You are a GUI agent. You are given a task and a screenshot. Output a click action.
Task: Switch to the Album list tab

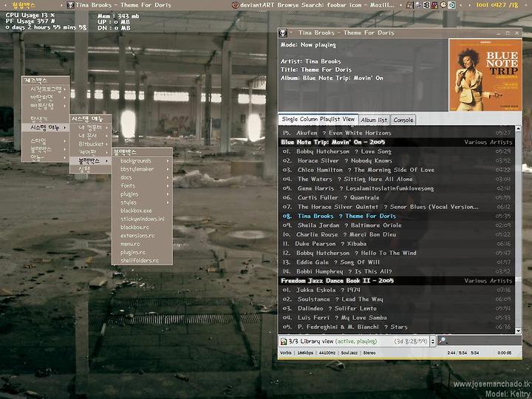374,120
